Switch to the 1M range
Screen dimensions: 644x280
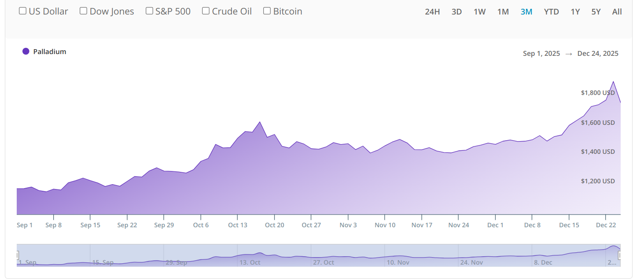point(503,12)
